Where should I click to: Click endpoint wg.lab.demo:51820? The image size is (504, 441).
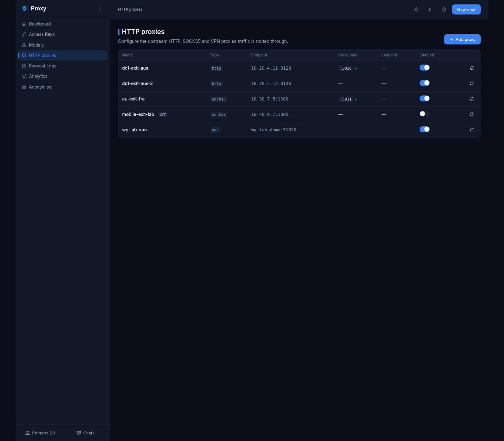click(x=273, y=130)
